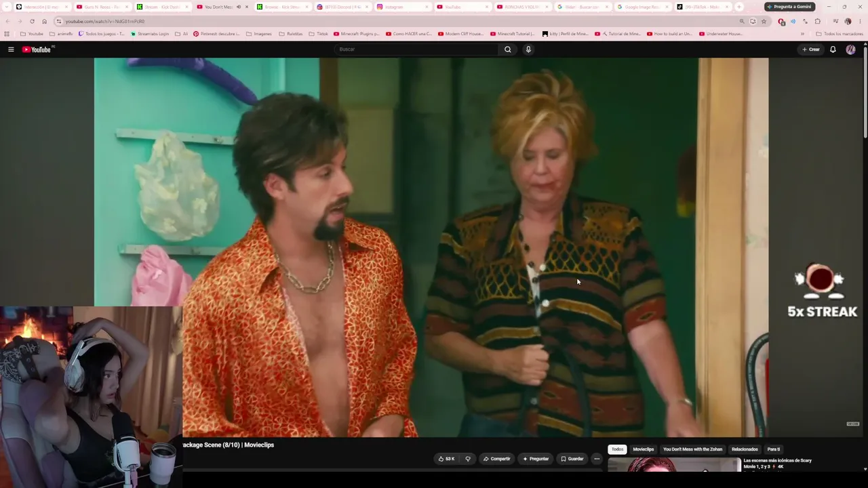Open a new browser tab with plus
This screenshot has height=488, width=868.
click(738, 7)
